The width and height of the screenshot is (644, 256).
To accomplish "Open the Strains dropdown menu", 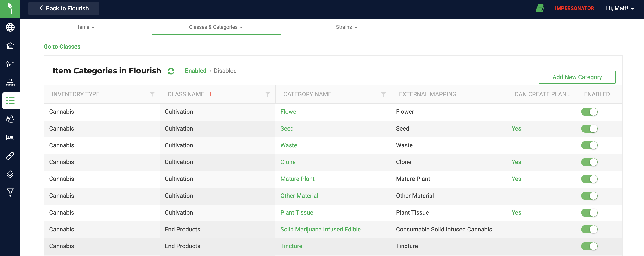I will 346,27.
